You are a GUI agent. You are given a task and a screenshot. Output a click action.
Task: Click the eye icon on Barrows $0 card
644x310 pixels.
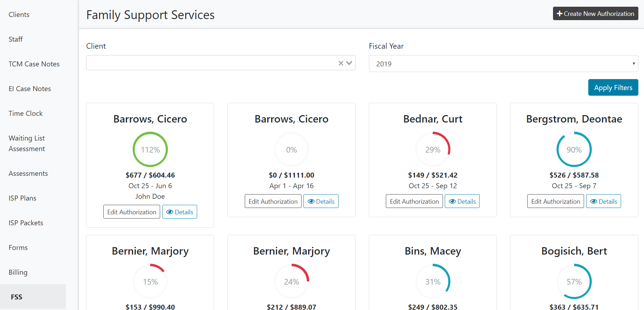tap(311, 202)
